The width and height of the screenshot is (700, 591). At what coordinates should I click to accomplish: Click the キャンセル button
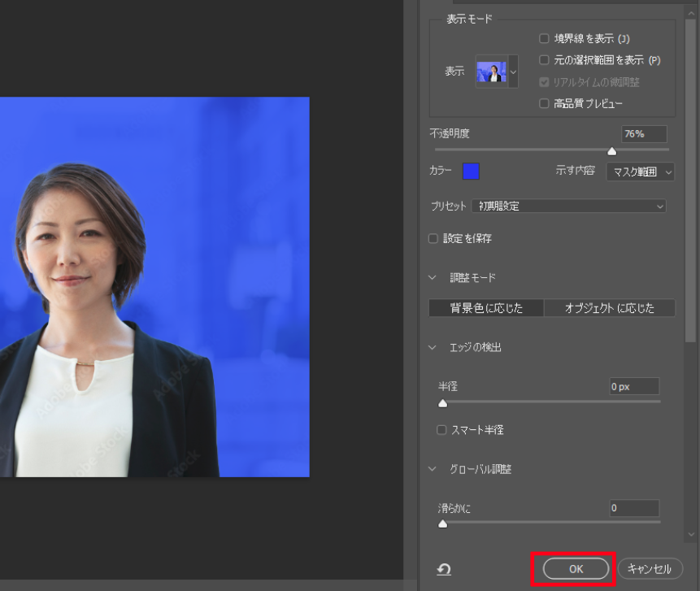pos(650,569)
